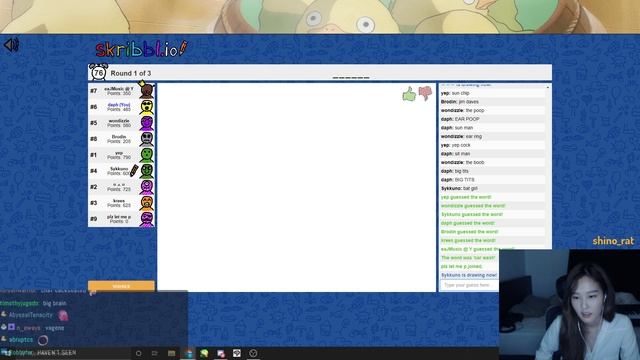Click 'Sykkuno is drawing now!' message
Screen dimensions: 640x360
point(469,275)
